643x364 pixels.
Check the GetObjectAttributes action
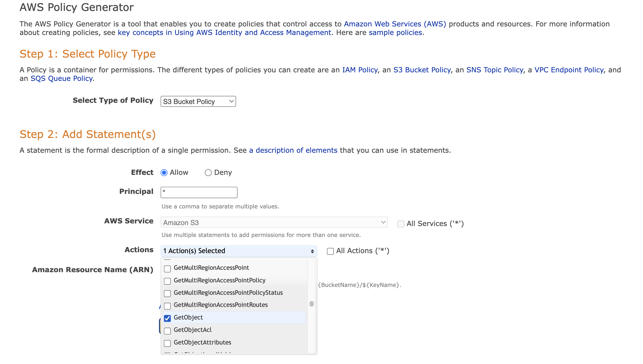168,343
